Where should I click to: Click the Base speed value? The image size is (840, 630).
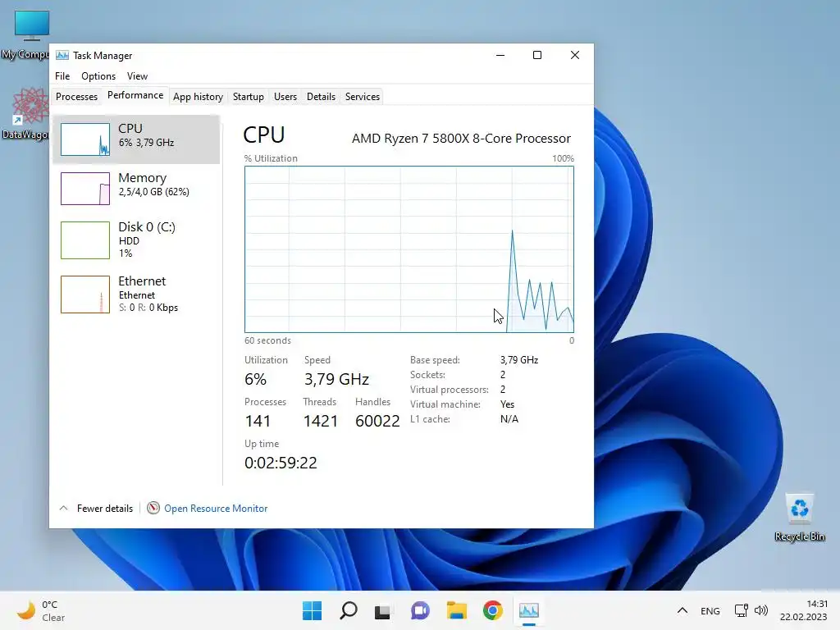519,360
